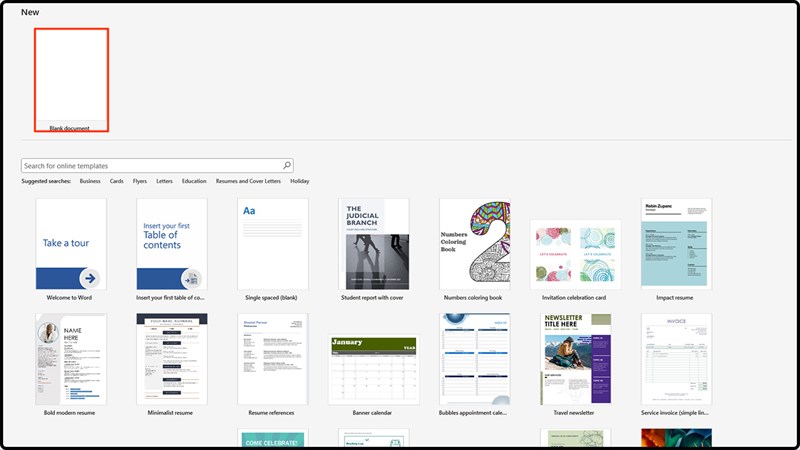Click the Minimalist resume label text

tap(170, 413)
